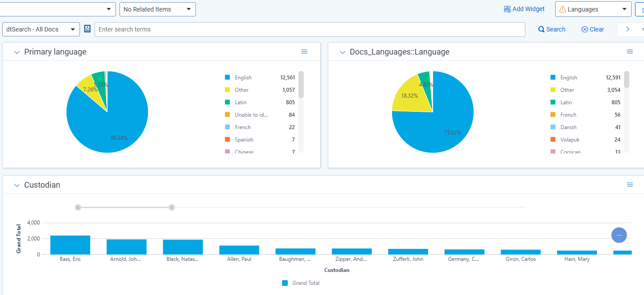Click the dictionary icon beside search box
Image resolution: width=644 pixels, height=295 pixels.
pos(87,29)
